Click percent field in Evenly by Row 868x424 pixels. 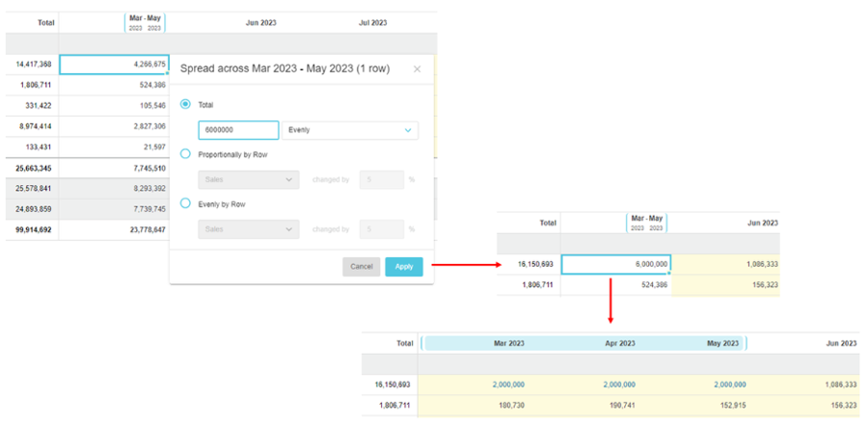tap(380, 228)
